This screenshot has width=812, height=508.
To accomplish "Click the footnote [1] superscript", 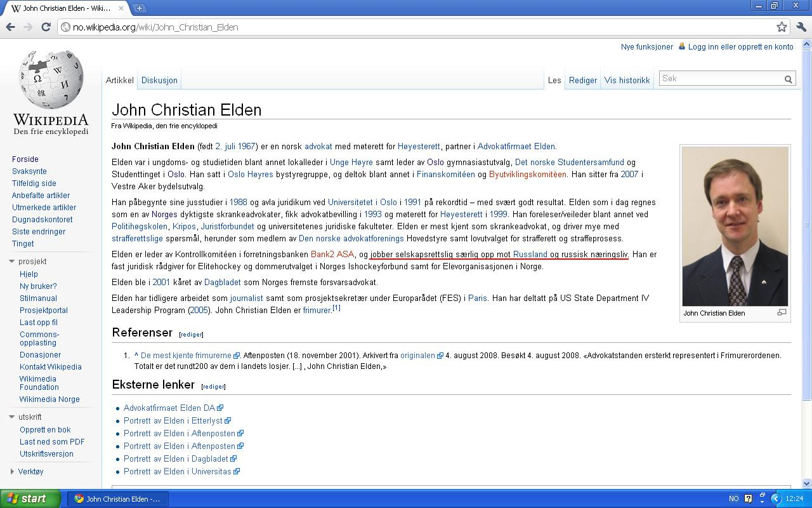I will pyautogui.click(x=337, y=308).
